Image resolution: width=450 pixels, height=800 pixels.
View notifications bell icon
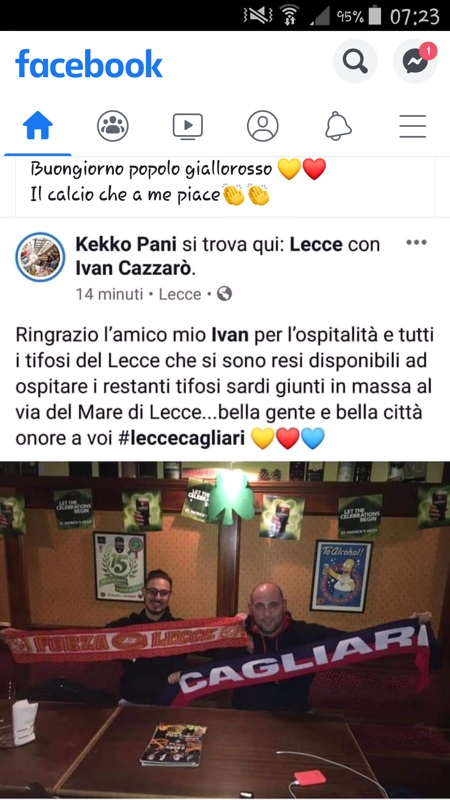pyautogui.click(x=338, y=126)
